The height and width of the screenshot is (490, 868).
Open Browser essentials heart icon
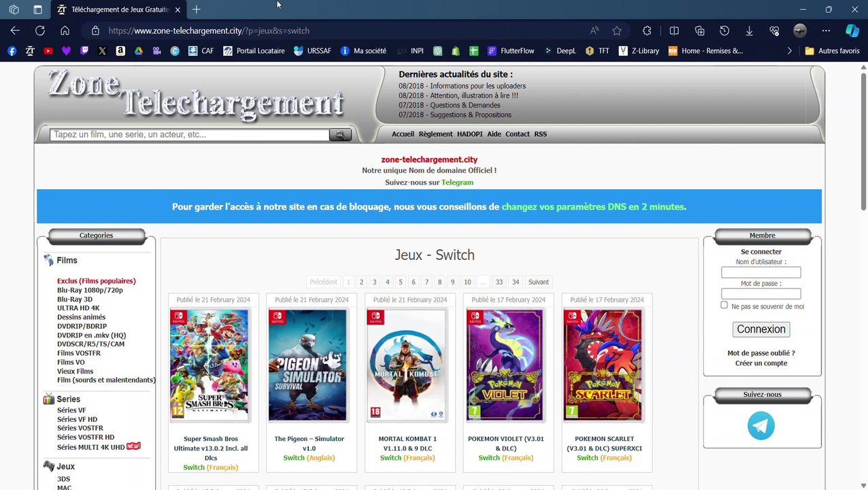774,31
